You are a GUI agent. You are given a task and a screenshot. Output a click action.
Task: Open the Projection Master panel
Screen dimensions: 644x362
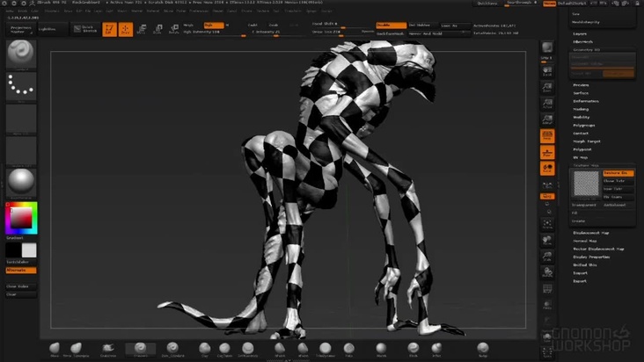click(x=22, y=29)
